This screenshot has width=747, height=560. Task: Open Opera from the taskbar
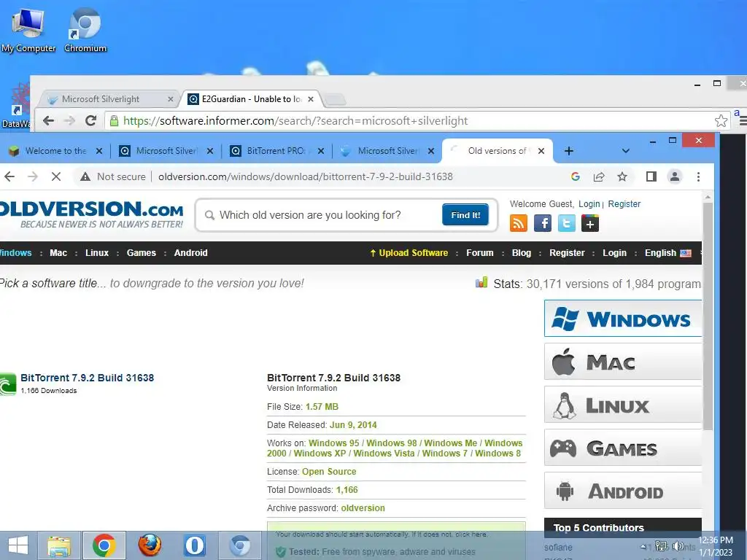(x=195, y=545)
